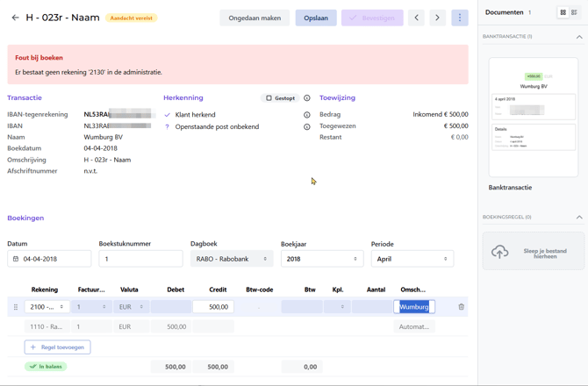The image size is (588, 386).
Task: Go to the previous transaction arrow
Action: 416,18
